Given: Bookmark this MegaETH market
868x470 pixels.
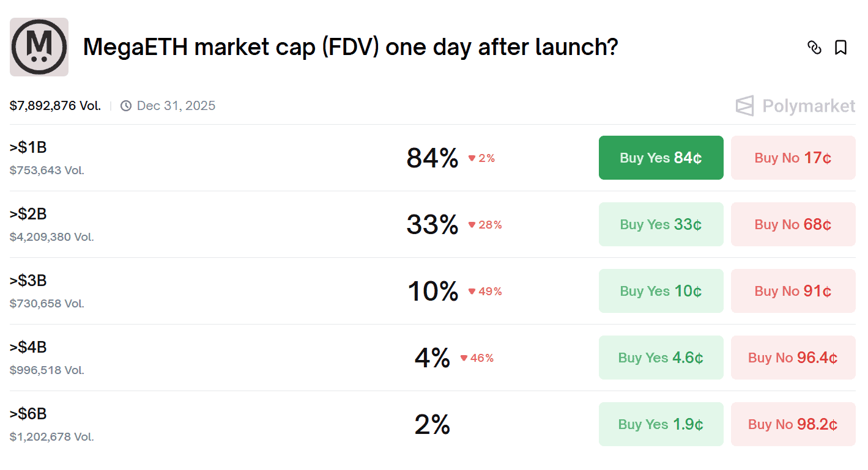Looking at the screenshot, I should (x=841, y=48).
